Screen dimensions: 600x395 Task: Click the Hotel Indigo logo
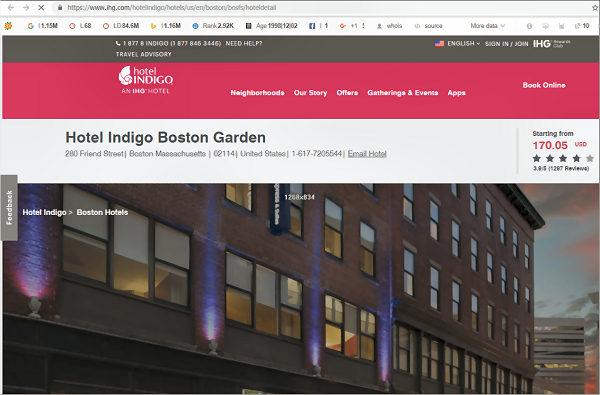(x=146, y=80)
